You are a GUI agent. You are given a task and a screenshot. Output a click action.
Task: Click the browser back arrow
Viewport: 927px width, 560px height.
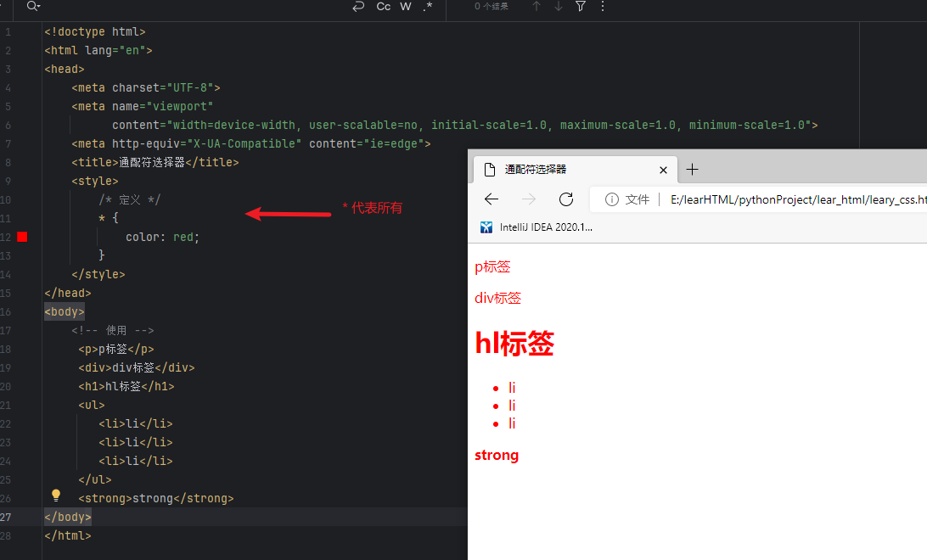492,199
